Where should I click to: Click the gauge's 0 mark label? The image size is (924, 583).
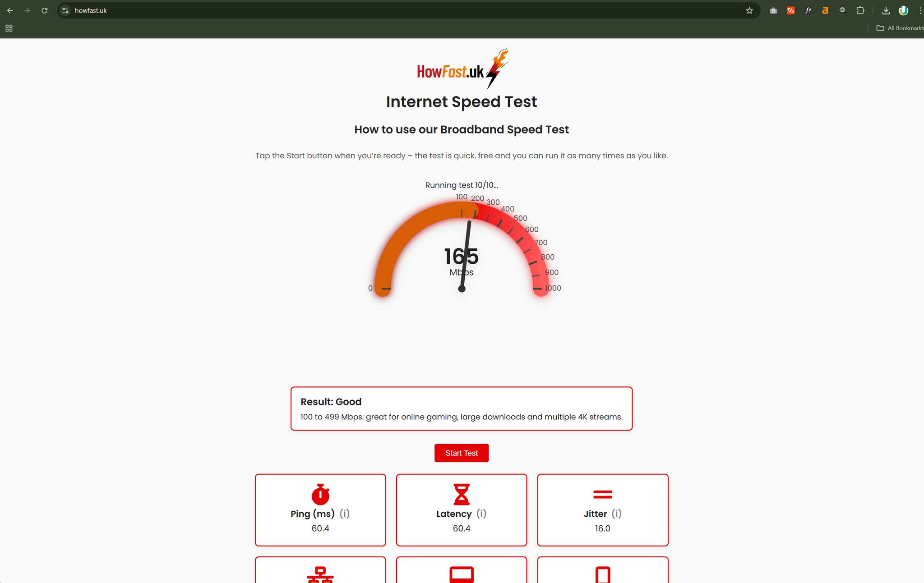pyautogui.click(x=370, y=288)
